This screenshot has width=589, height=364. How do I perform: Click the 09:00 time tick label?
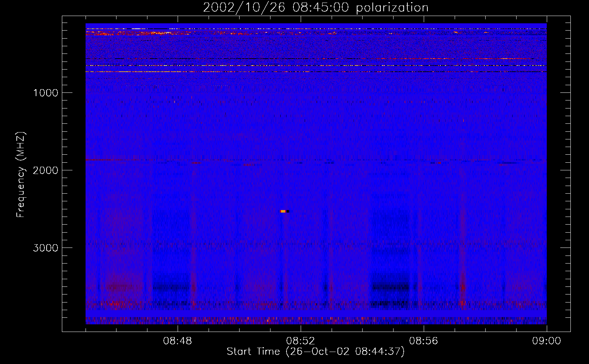coord(546,341)
